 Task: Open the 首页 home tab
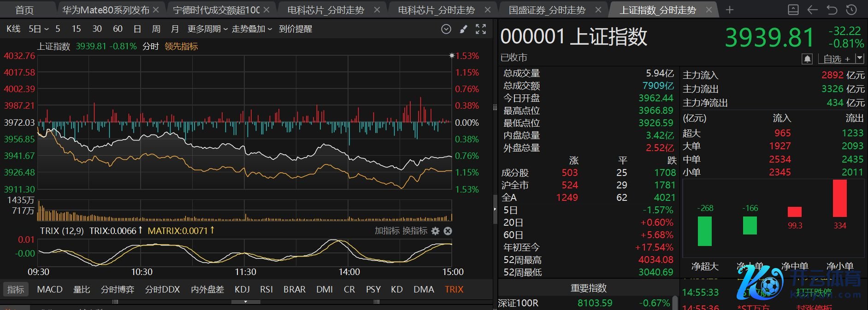coord(24,10)
